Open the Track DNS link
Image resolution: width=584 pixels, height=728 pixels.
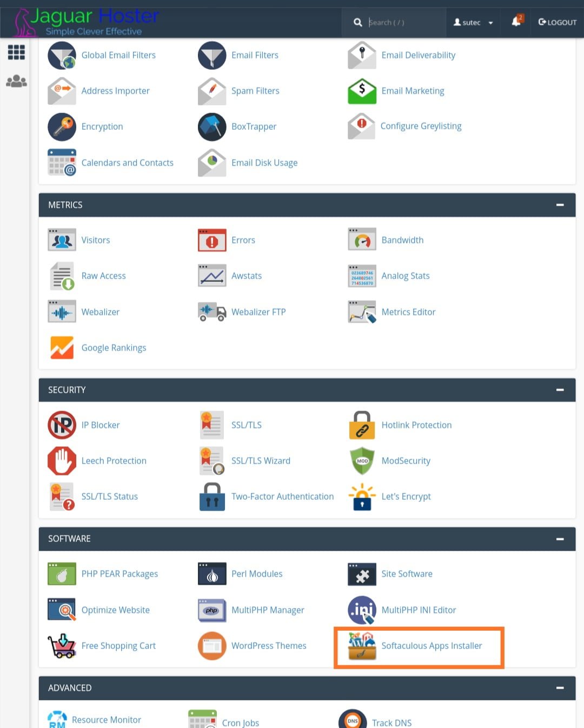392,723
